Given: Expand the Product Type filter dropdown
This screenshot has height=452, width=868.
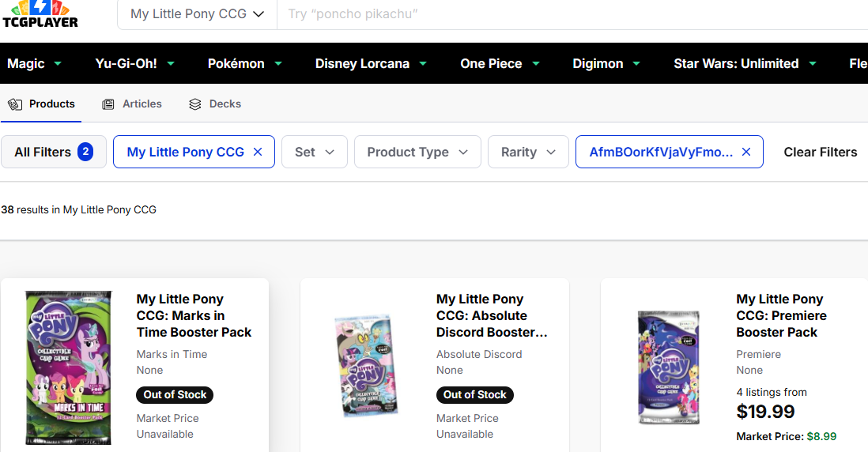Looking at the screenshot, I should [x=417, y=152].
